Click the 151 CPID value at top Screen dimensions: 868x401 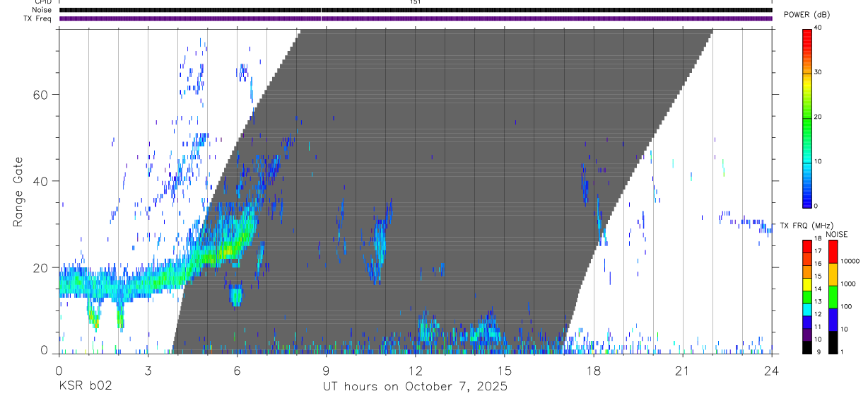416,2
